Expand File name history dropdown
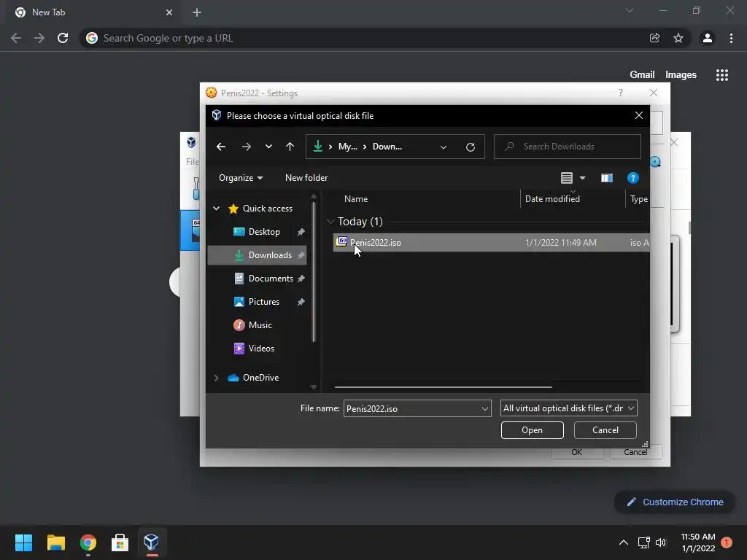The width and height of the screenshot is (747, 560). [x=484, y=408]
